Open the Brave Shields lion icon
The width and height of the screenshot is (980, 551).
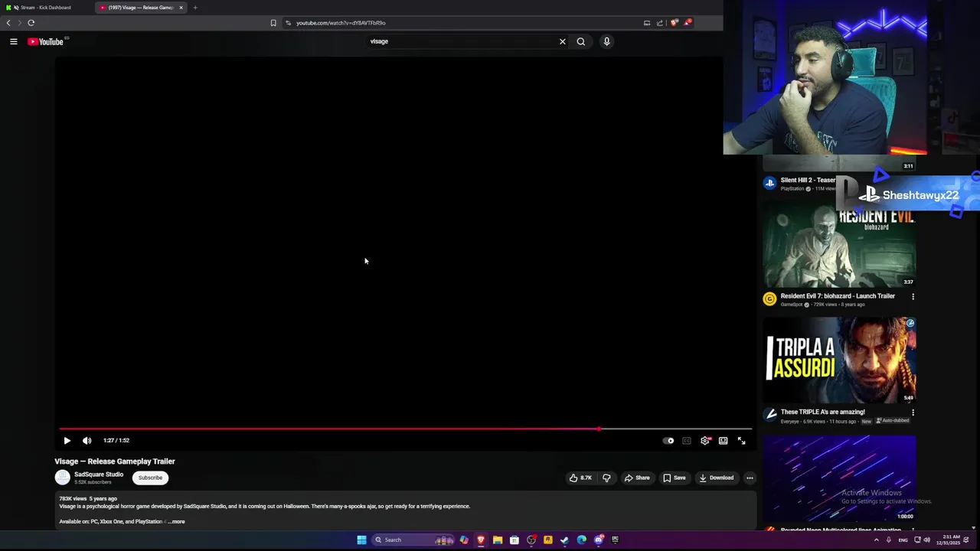[x=674, y=23]
